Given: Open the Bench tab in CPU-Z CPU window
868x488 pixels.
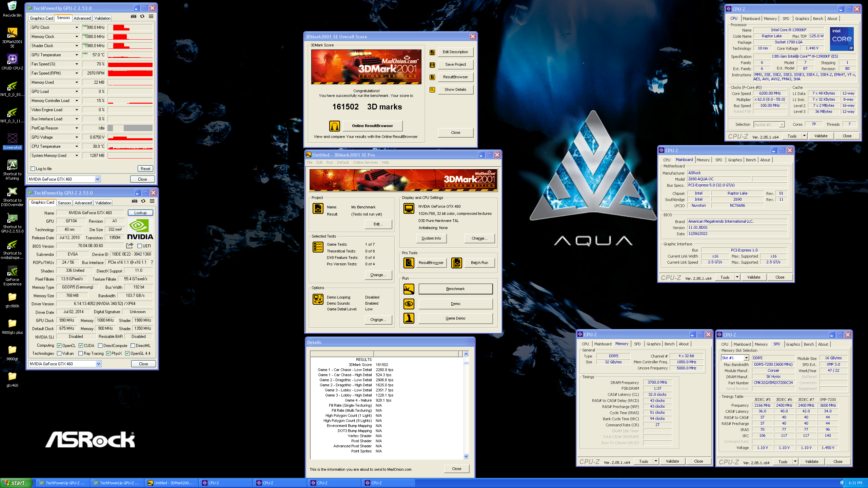Looking at the screenshot, I should [x=818, y=19].
